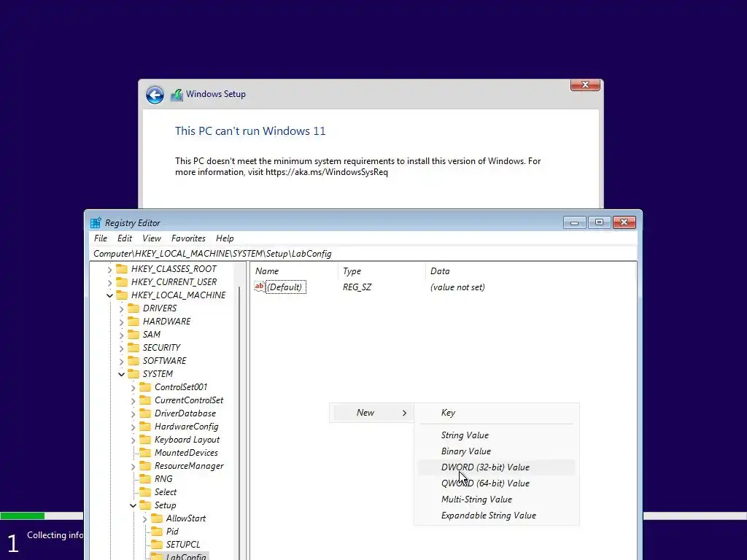This screenshot has height=560, width=747.
Task: Open the Edit menu
Action: [x=125, y=238]
